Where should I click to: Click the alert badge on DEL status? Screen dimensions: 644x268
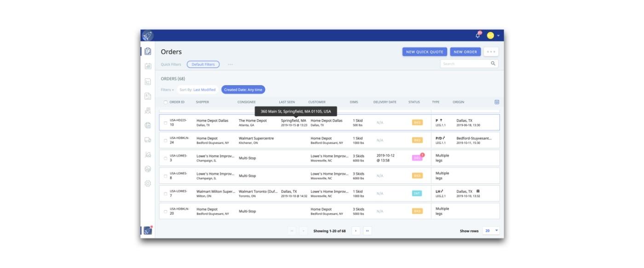[x=422, y=155]
